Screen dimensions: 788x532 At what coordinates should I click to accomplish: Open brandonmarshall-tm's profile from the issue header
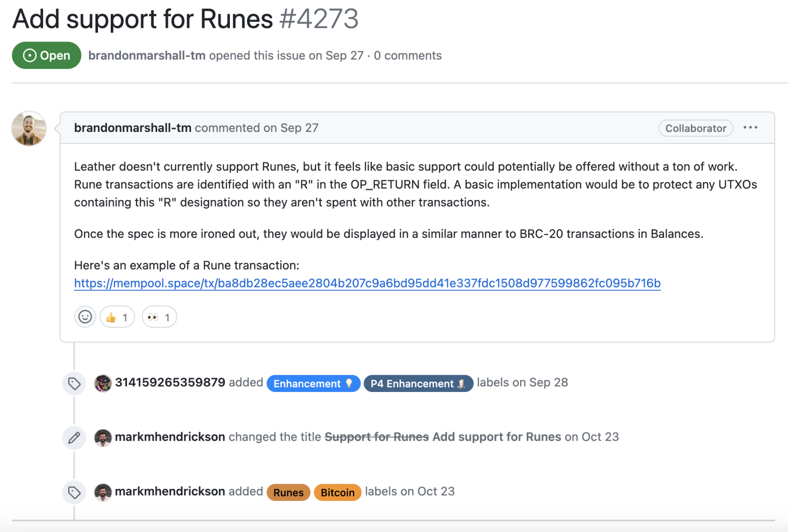coord(147,55)
